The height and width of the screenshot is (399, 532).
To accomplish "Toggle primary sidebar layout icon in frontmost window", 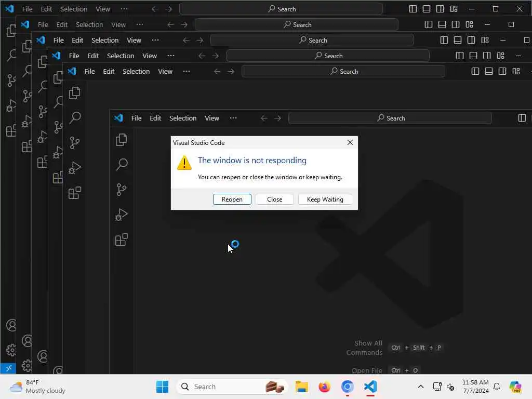I will point(522,118).
